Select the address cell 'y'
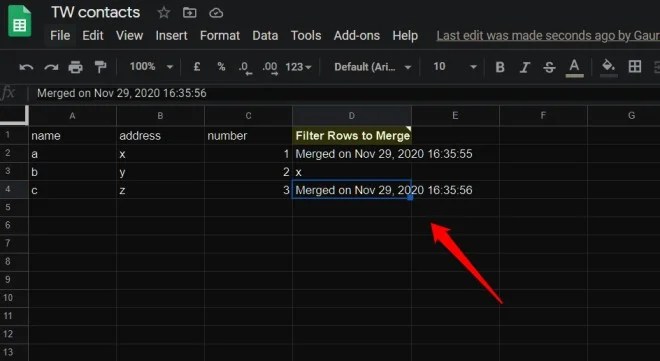Screen dimensions: 660x361 pyautogui.click(x=160, y=172)
